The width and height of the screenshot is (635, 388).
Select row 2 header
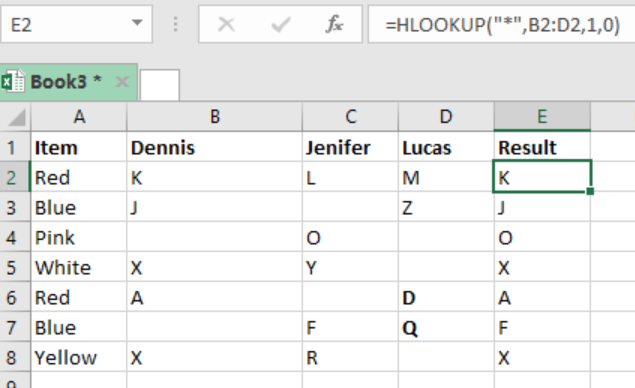tap(15, 177)
